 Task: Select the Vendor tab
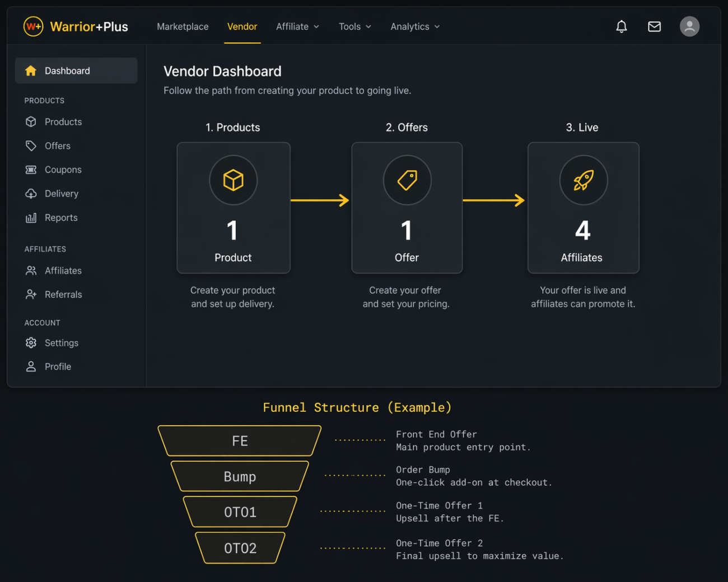[x=242, y=26]
